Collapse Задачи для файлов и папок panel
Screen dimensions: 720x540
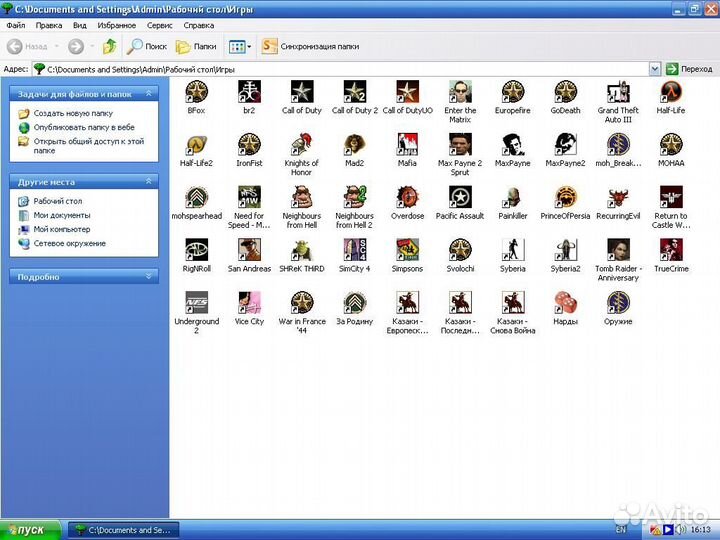148,93
